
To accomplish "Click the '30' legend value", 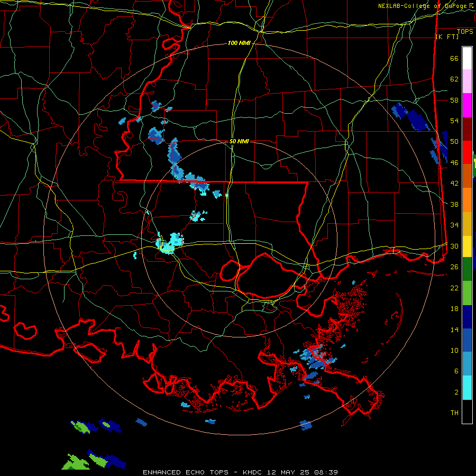I will [454, 246].
